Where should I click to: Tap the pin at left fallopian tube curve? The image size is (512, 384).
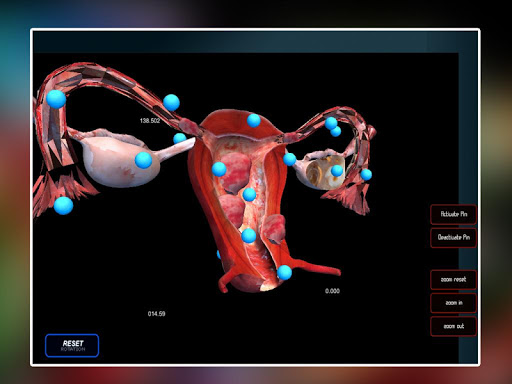pos(56,99)
